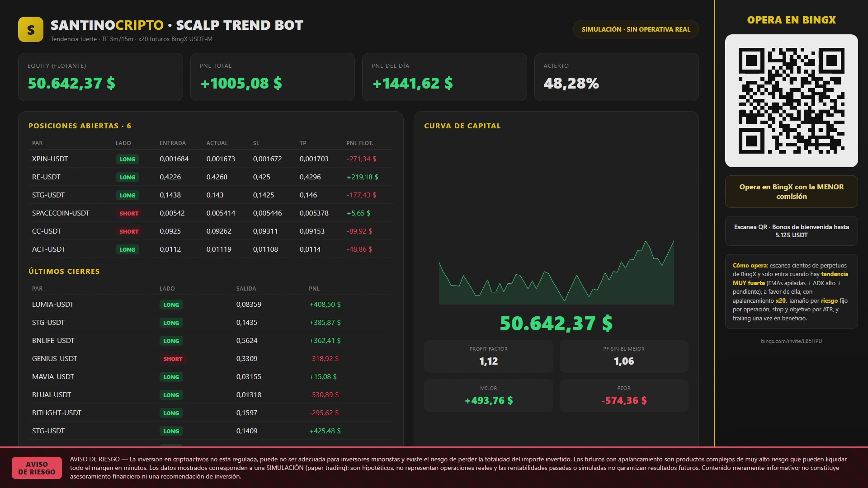
Task: Select the RE-USDT open position
Action: (211, 177)
